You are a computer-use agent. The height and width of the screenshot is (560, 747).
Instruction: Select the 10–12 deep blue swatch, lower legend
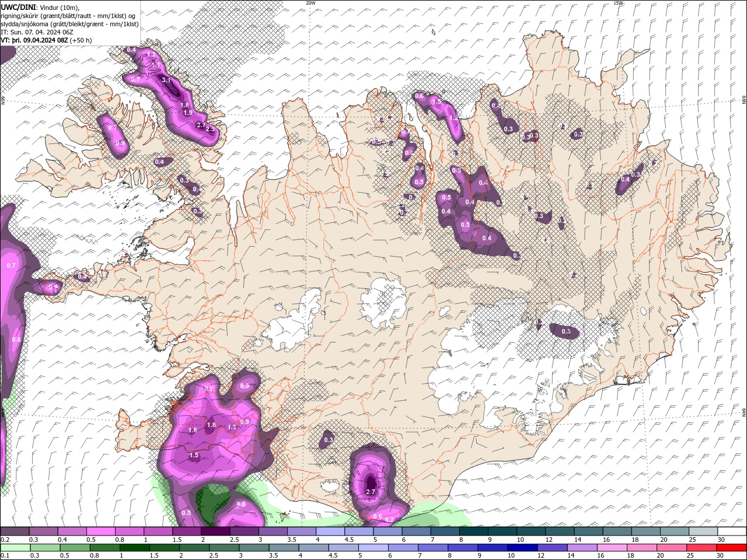click(x=522, y=548)
